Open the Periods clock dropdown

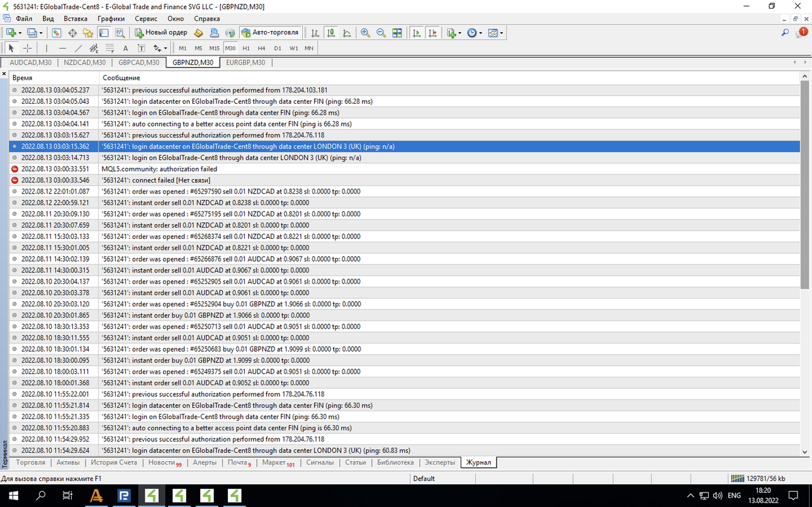[x=475, y=33]
